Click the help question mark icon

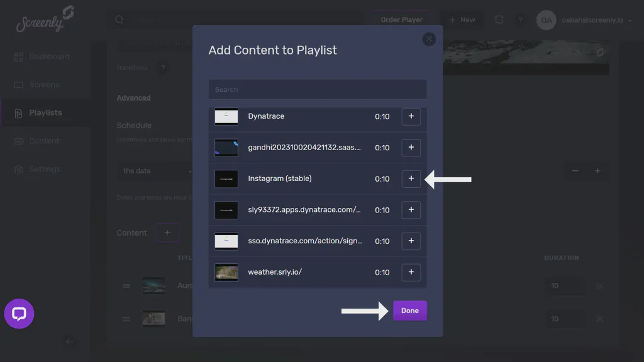pos(521,19)
